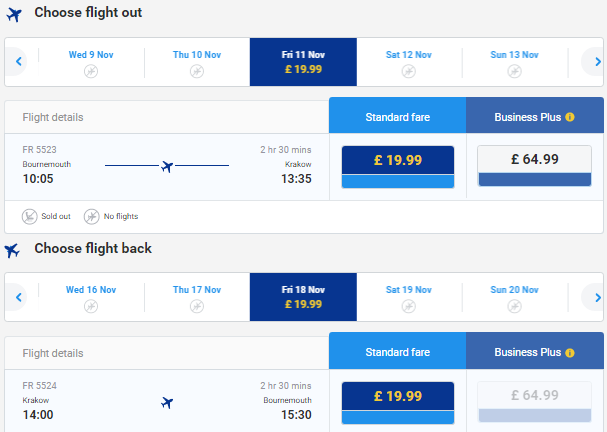This screenshot has height=432, width=607.
Task: Select Sun 20 Nov return date
Action: pos(514,297)
